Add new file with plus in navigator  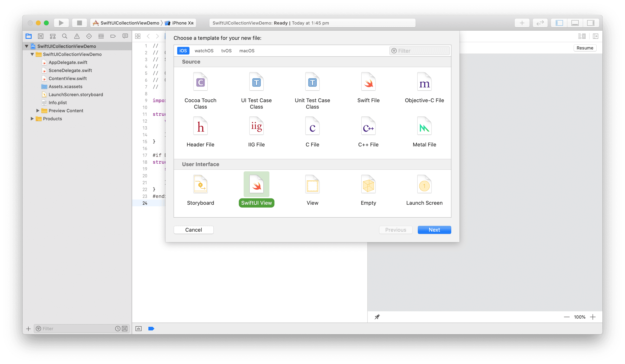[28, 329]
